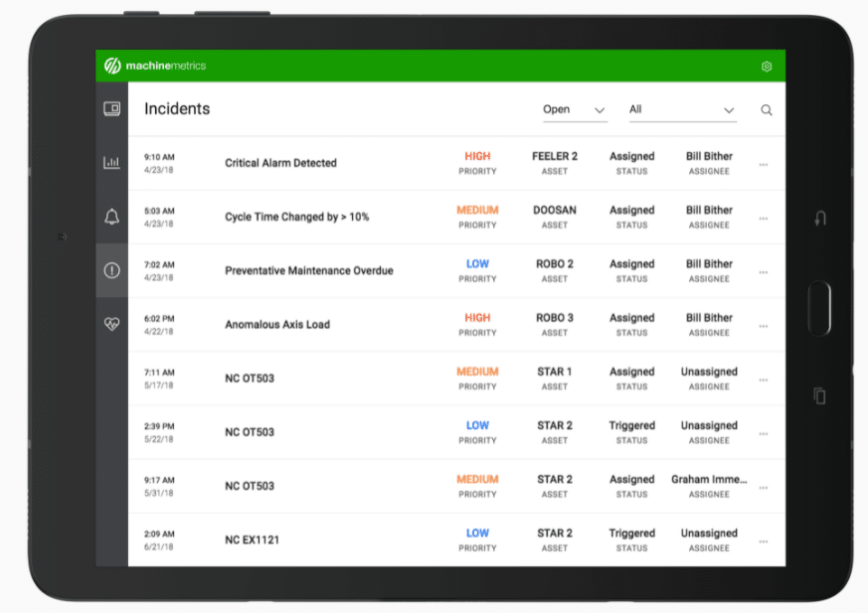Image resolution: width=868 pixels, height=613 pixels.
Task: Click the FEELER 2 asset
Action: [x=555, y=157]
